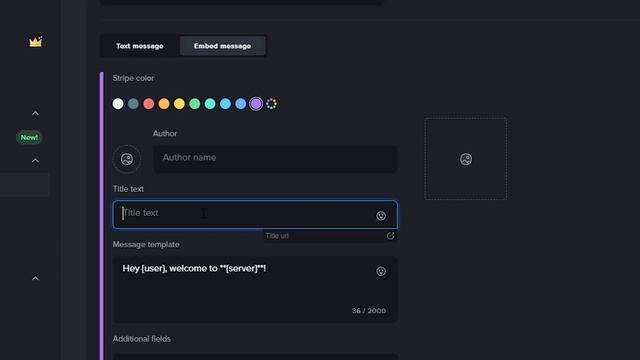Pick the gray stripe color
The width and height of the screenshot is (640, 360).
(x=133, y=104)
